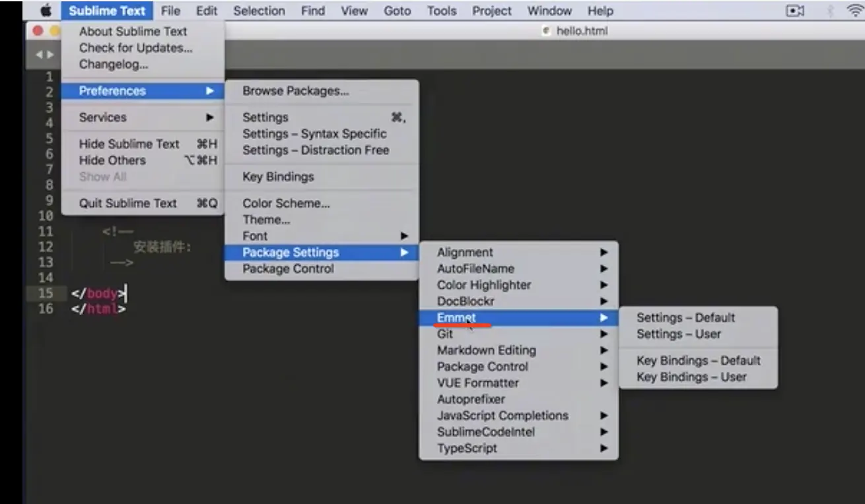Screen dimensions: 865x504
Task: Expand VUE Formatter package settings
Action: click(519, 383)
